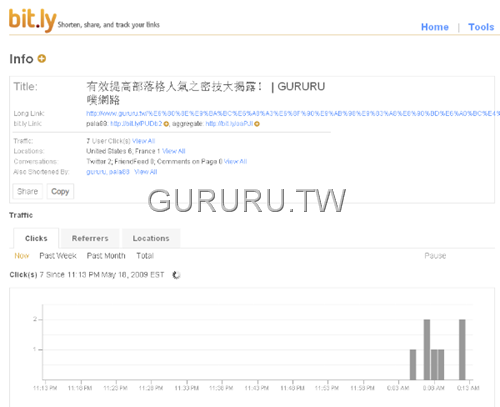Screen dimensions: 500x407
Task: Switch to the Referrers tab
Action: coord(90,238)
